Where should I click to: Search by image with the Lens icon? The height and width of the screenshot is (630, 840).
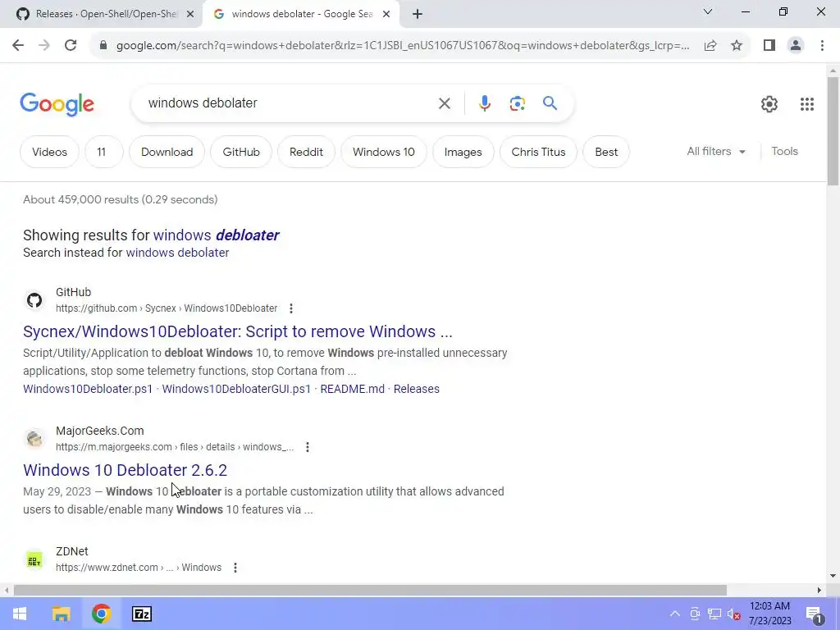(x=517, y=103)
